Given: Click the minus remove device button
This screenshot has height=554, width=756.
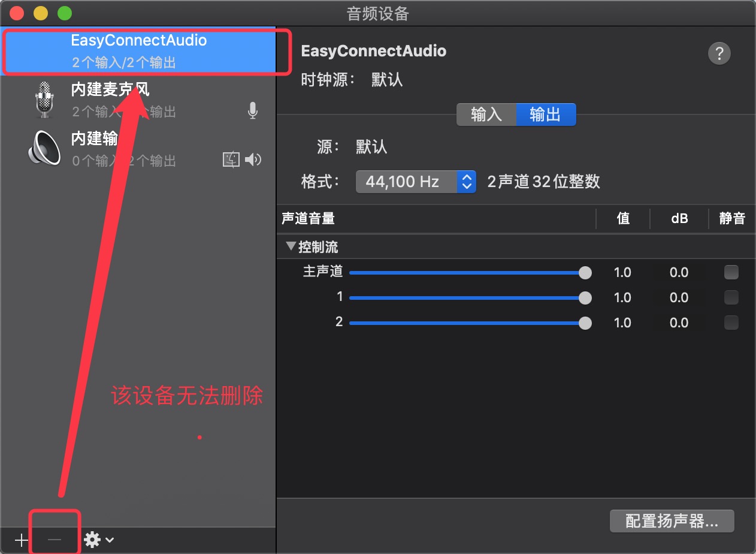Looking at the screenshot, I should coord(55,540).
